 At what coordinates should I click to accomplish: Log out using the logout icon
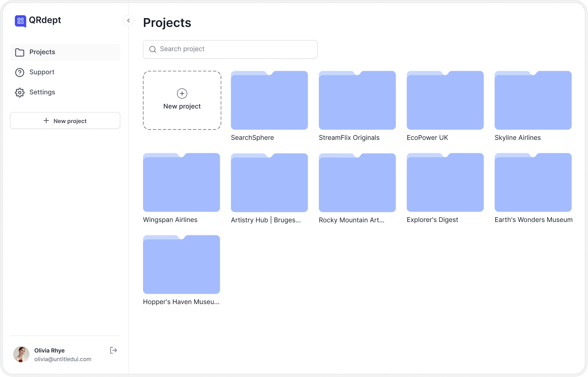coord(113,350)
